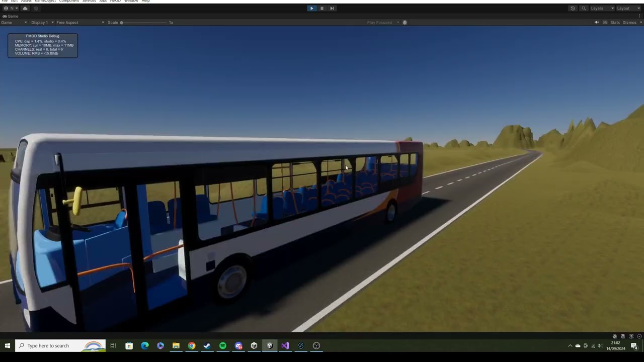Open the Game tab three-dot options menu

(640, 16)
